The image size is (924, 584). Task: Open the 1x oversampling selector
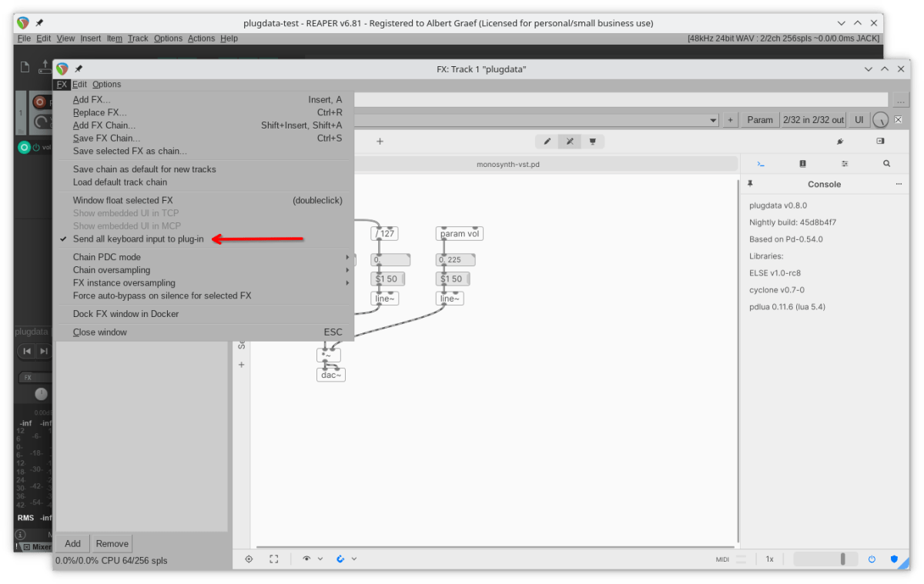769,559
